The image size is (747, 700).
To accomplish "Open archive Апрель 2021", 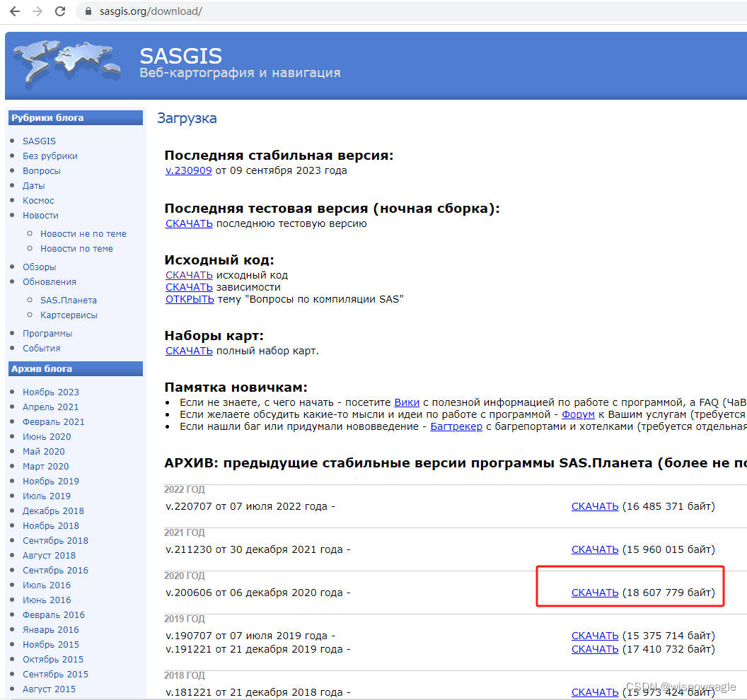I will (x=50, y=407).
